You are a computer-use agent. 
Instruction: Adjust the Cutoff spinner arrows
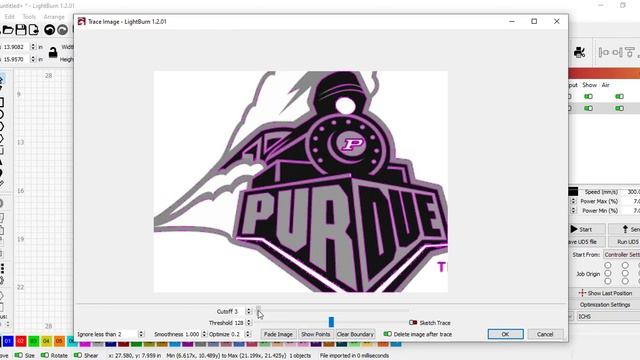[248, 311]
